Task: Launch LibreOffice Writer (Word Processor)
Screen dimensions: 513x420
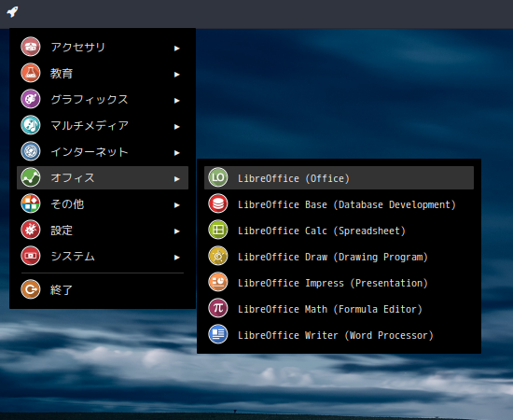Action: point(339,335)
